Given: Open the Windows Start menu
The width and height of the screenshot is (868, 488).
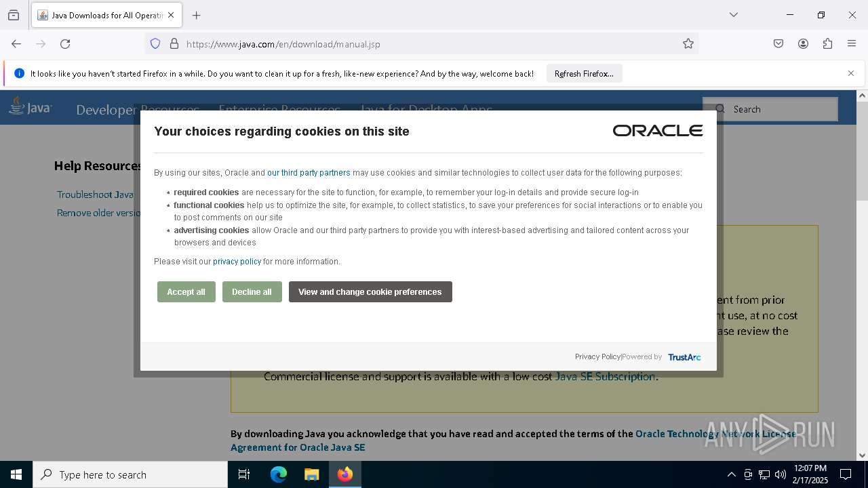Looking at the screenshot, I should pos(16,474).
